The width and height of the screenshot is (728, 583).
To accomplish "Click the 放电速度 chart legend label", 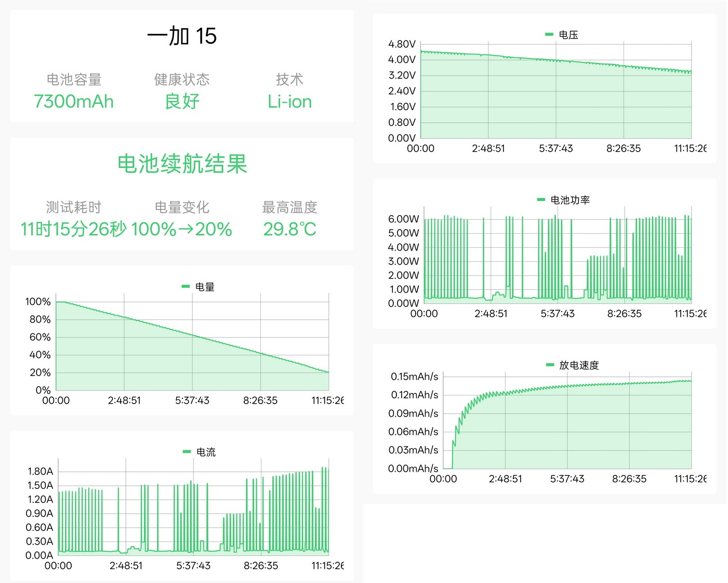I will click(x=579, y=365).
